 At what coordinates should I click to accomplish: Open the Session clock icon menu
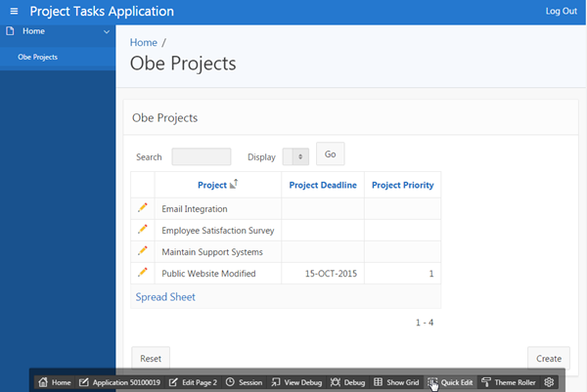point(230,382)
